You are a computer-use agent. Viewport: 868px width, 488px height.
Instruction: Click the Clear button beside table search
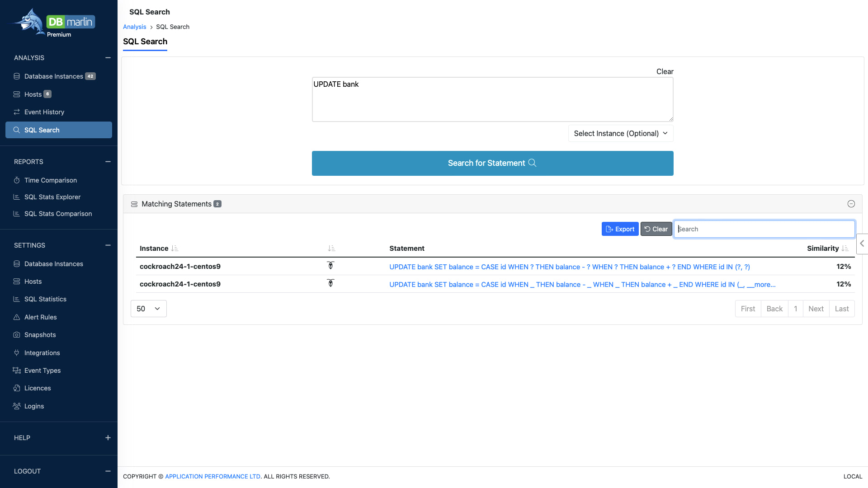656,229
